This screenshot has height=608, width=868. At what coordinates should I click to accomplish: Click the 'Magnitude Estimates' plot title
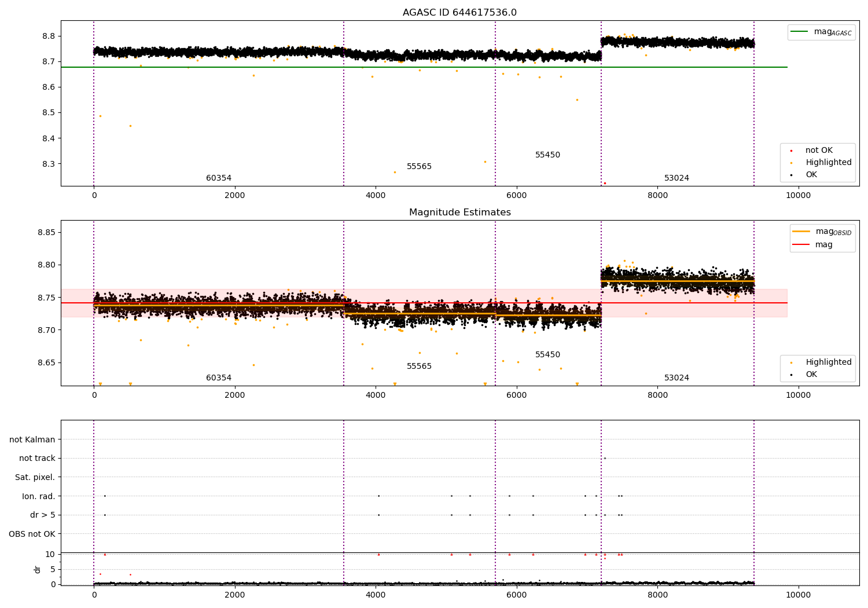point(459,213)
